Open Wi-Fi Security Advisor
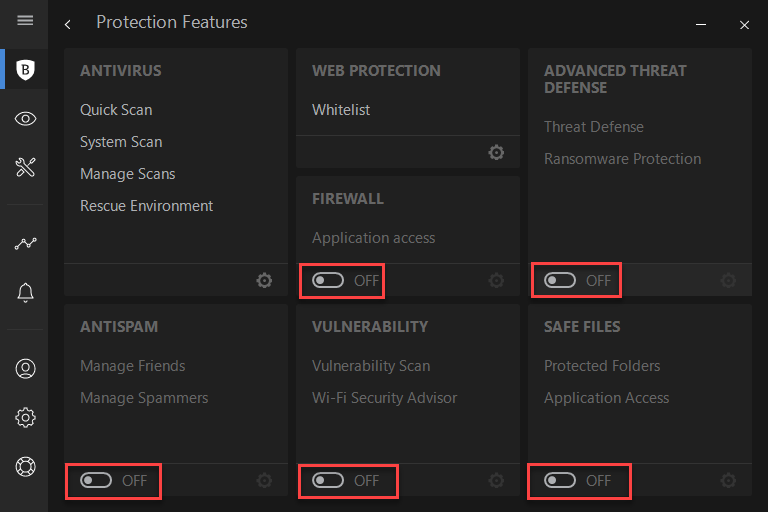 coord(384,398)
